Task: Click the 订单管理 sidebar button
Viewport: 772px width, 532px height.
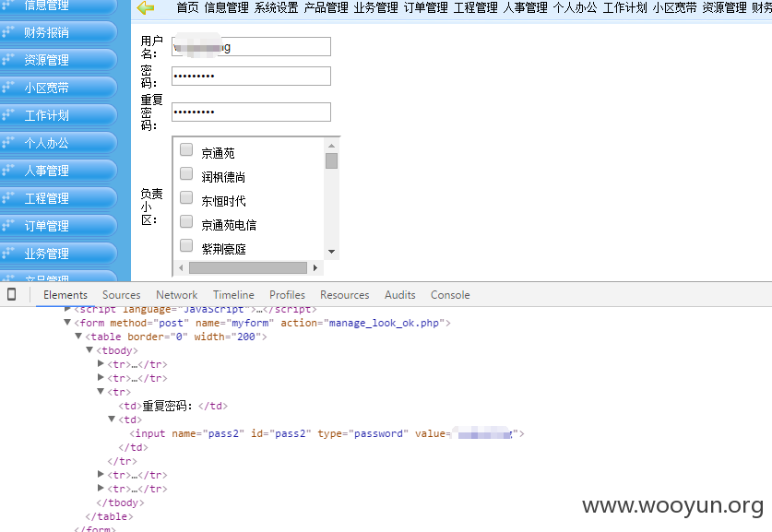Action: (59, 226)
